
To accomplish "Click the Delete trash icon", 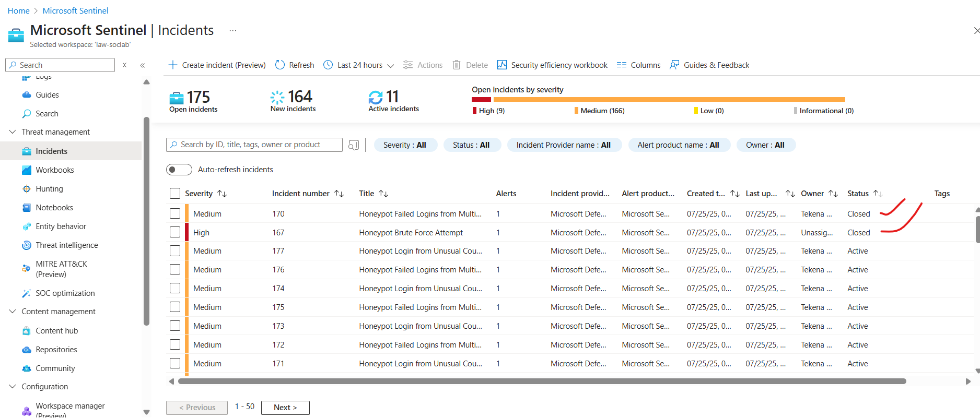I will 457,65.
